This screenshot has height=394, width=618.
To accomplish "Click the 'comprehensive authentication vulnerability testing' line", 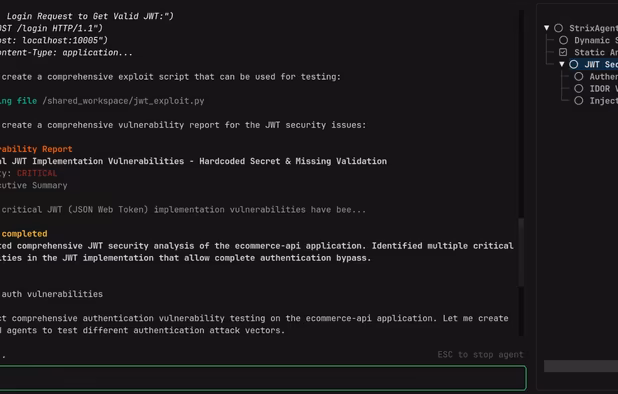I will [254, 318].
